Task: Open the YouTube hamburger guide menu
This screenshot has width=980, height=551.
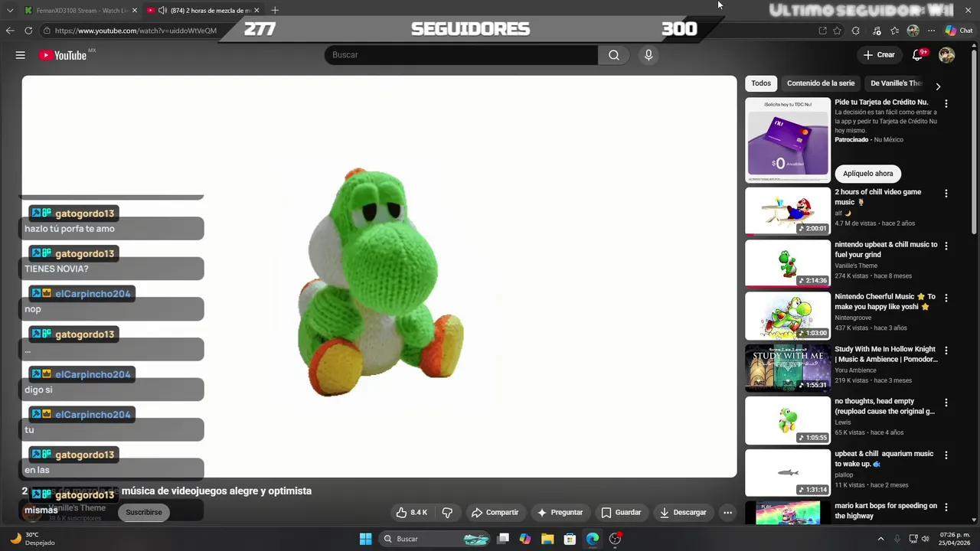Action: [21, 55]
